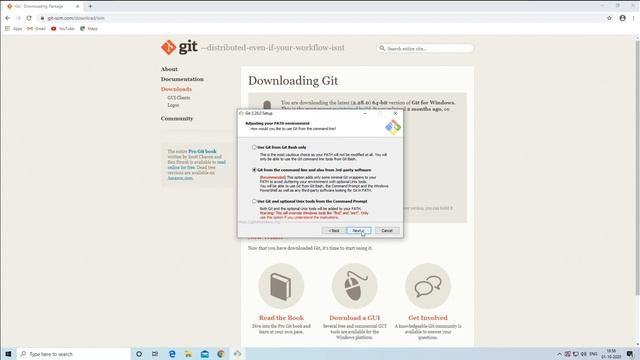Cancel the Git Setup installer

click(387, 231)
